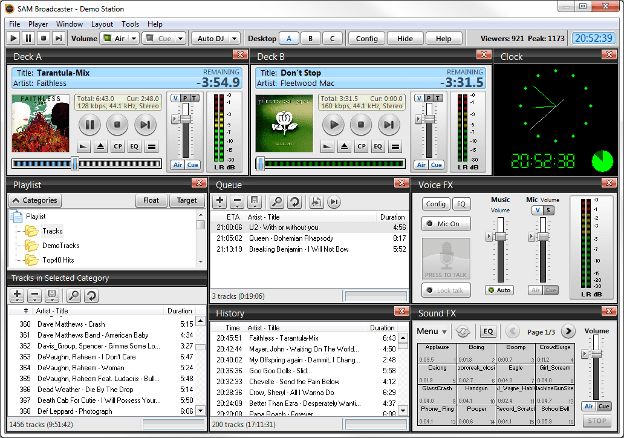Screen dimensions: 624x438
Task: Click the main toolbar Next track icon
Action: coord(58,38)
